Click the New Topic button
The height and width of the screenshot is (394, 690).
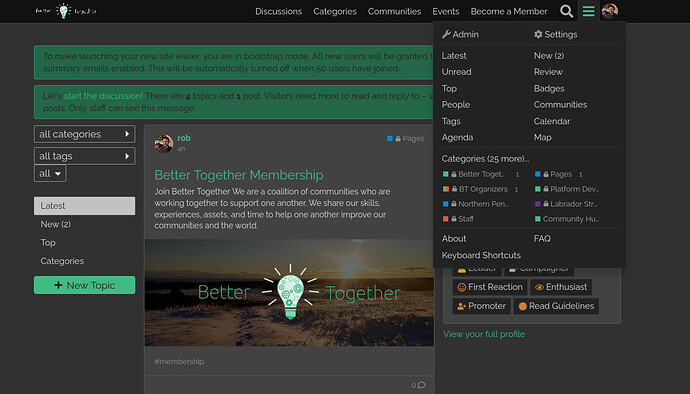[x=84, y=285]
